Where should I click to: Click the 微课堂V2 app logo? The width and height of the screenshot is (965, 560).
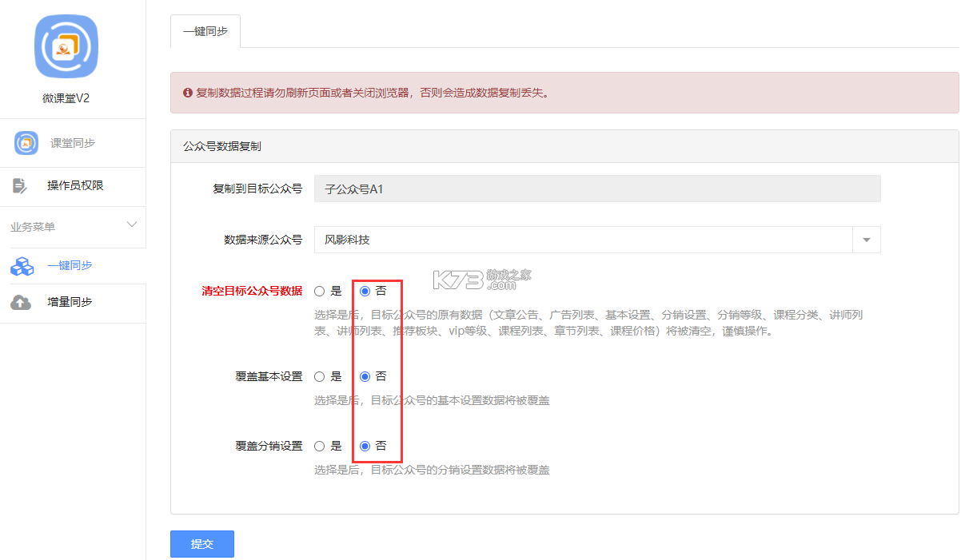pyautogui.click(x=66, y=46)
